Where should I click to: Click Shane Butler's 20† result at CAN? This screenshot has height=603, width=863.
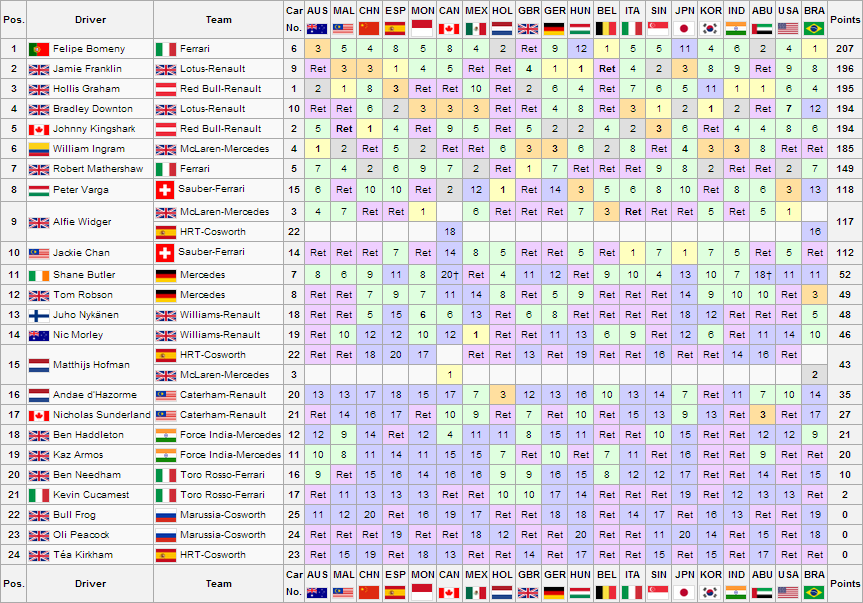click(450, 275)
